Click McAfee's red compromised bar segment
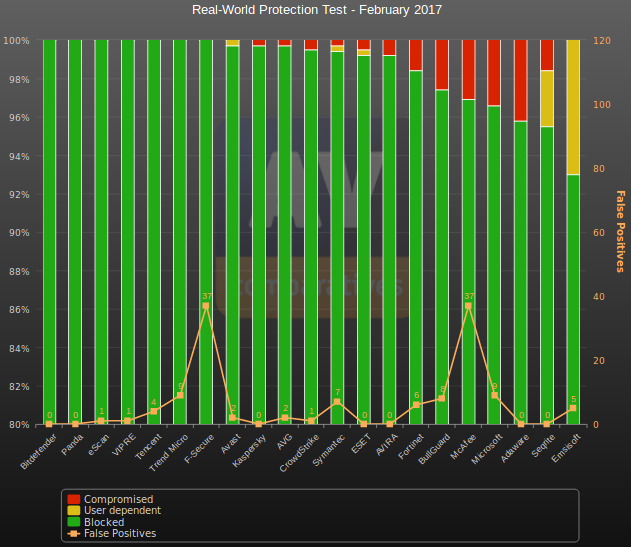Screen dimensions: 631x547 tap(468, 70)
